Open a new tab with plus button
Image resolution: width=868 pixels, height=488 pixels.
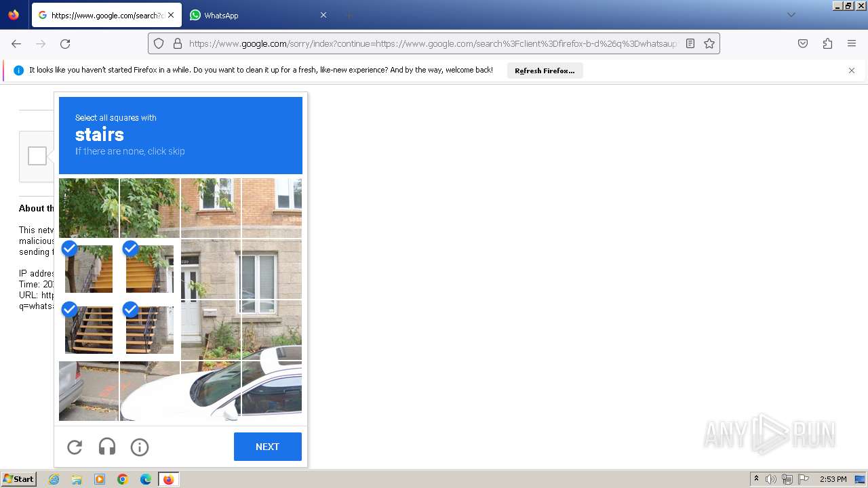click(349, 15)
